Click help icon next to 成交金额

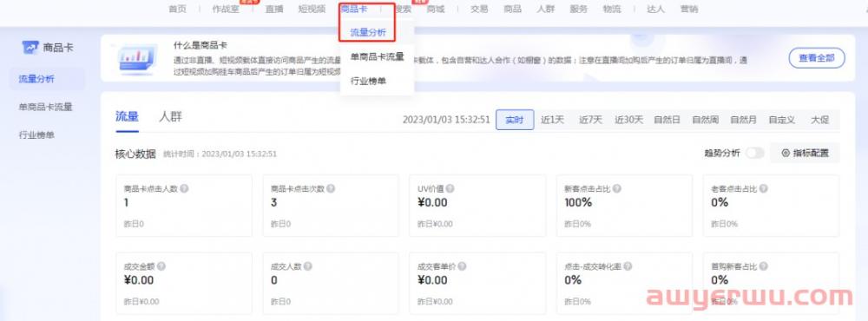coord(161,266)
